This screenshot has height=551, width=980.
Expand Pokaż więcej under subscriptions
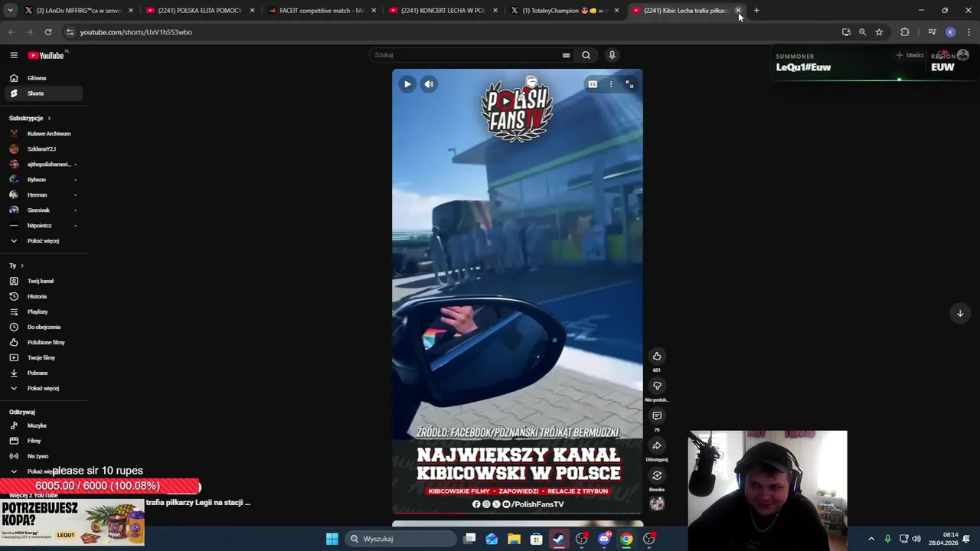tap(42, 240)
